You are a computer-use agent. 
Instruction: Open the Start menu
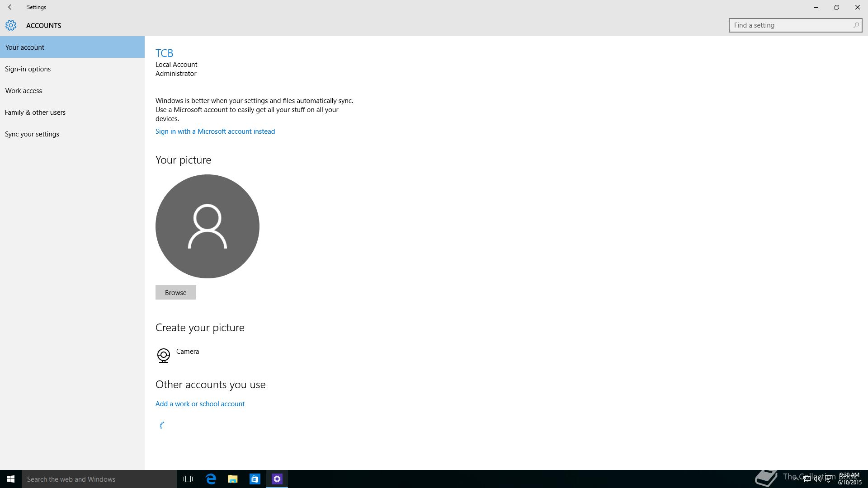point(11,479)
